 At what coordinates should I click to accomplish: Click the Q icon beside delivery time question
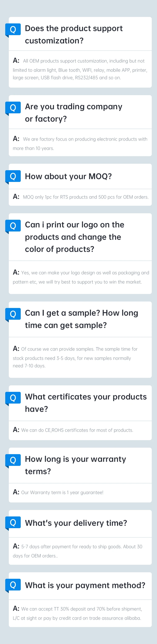[13, 523]
